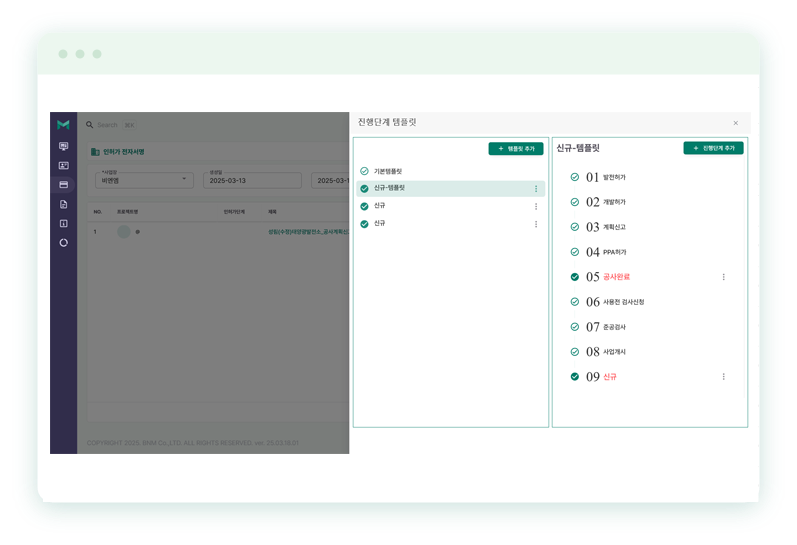Toggle the check circle beside 기본템플릿
Viewport: 797px width, 545px height.
[x=364, y=172]
